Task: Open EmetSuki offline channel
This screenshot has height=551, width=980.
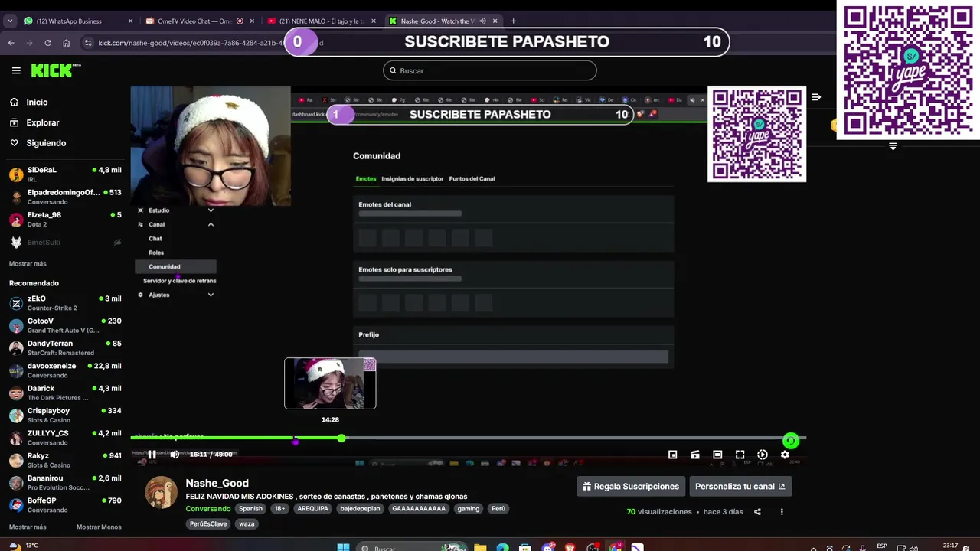Action: [x=64, y=242]
